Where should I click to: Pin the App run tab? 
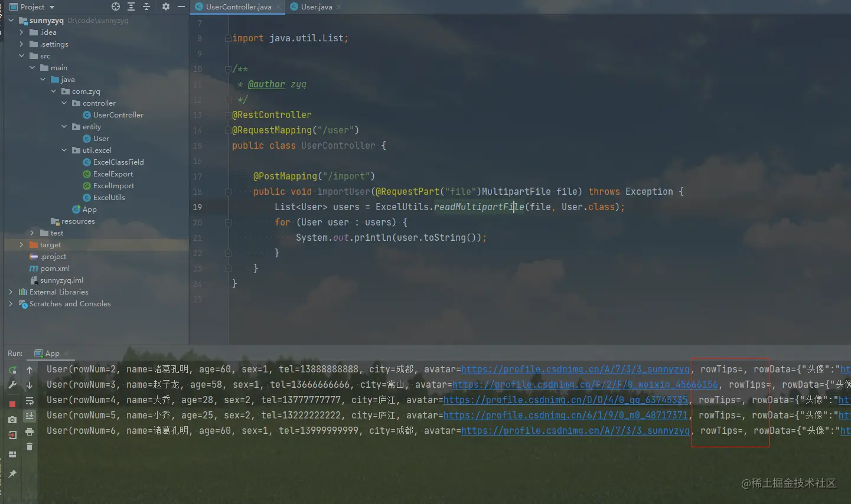12,473
